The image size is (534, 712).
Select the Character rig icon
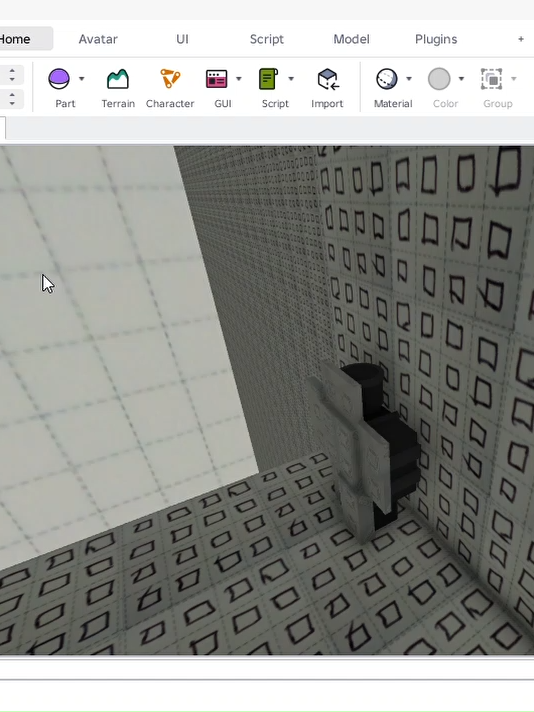click(x=170, y=79)
